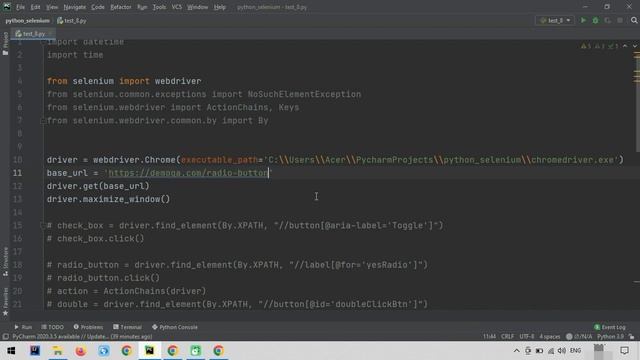Select the Python 3.9 interpreter widget
The height and width of the screenshot is (360, 640).
tap(610, 337)
